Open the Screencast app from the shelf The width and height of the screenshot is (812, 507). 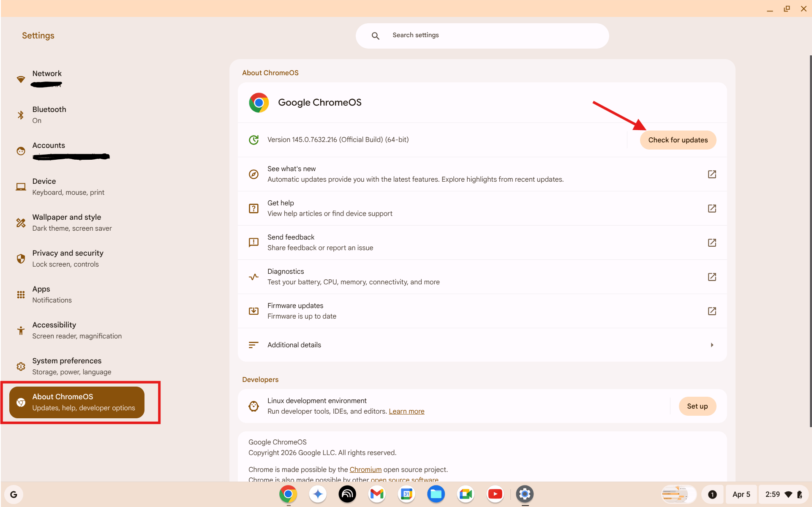[x=347, y=494]
